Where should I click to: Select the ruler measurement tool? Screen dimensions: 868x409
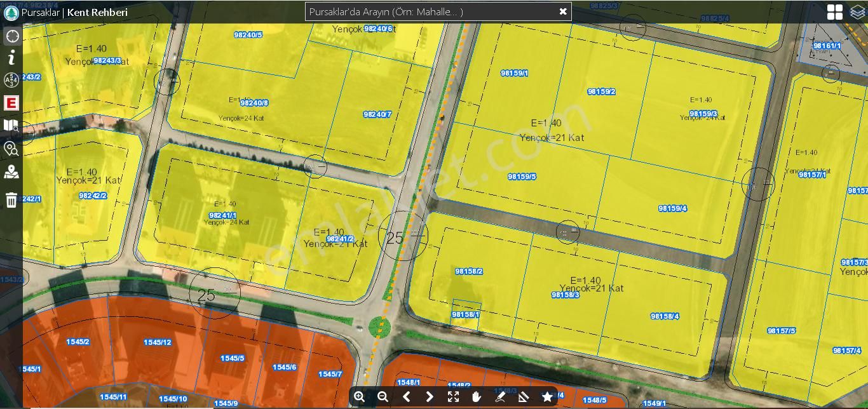coord(523,397)
